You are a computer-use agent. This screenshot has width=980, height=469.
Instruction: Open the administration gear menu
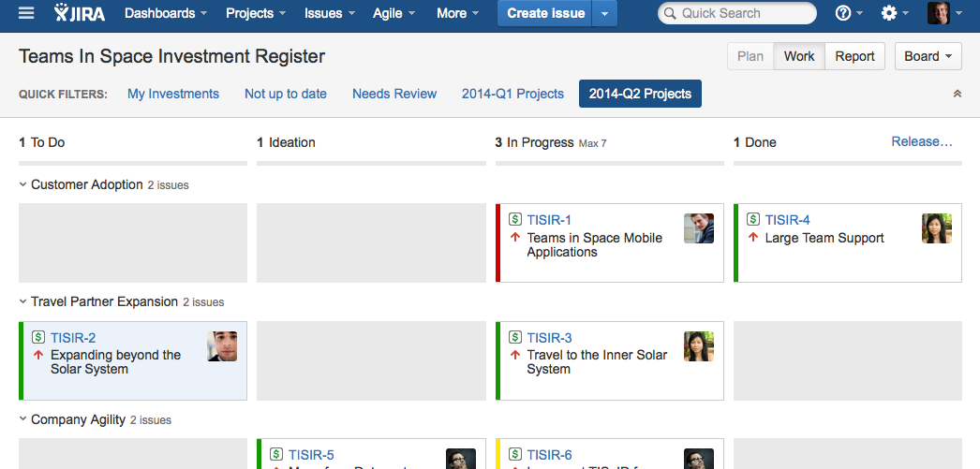[x=895, y=13]
